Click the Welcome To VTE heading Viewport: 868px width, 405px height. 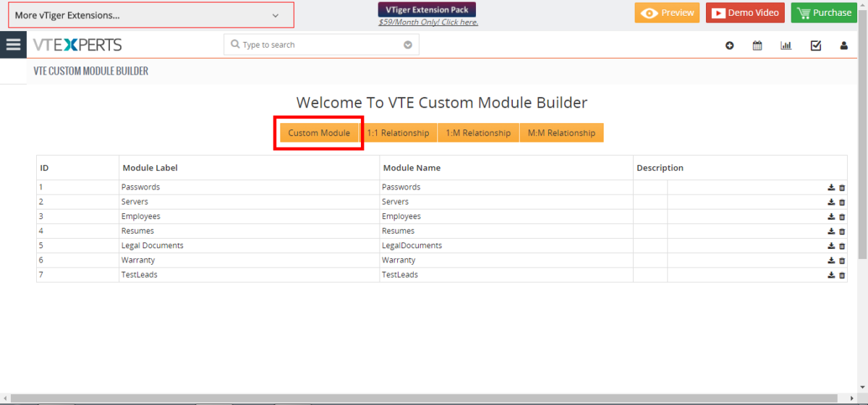[x=442, y=103]
